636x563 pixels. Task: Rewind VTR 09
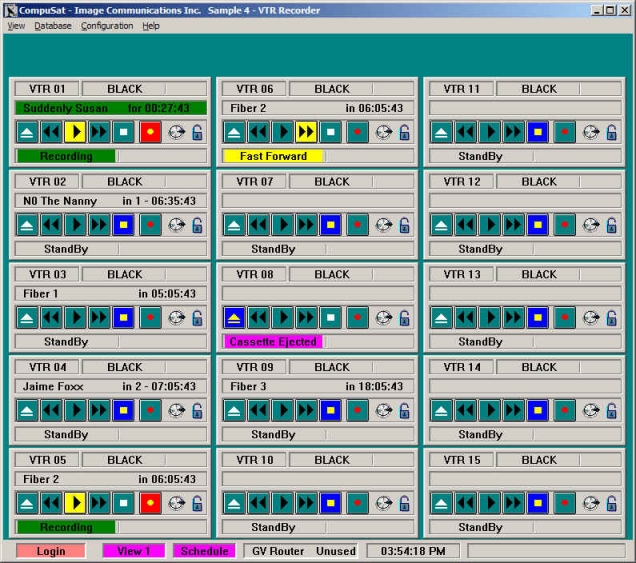coord(258,410)
